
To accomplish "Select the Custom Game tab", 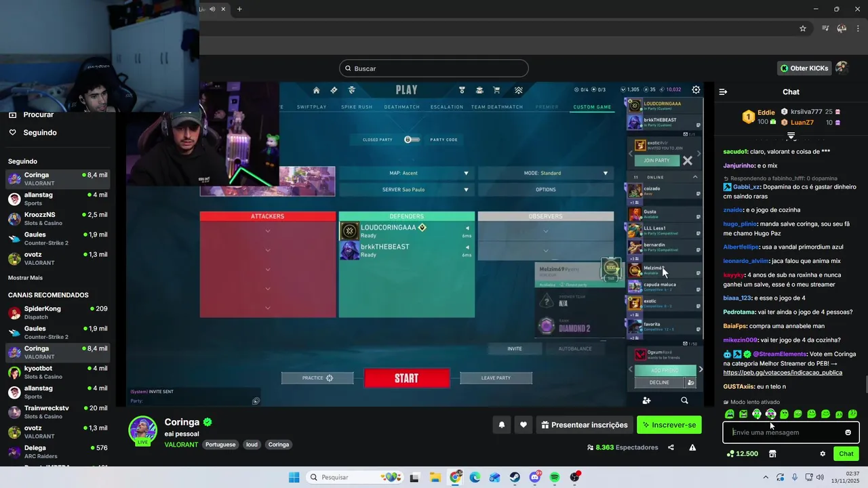I will tap(592, 107).
